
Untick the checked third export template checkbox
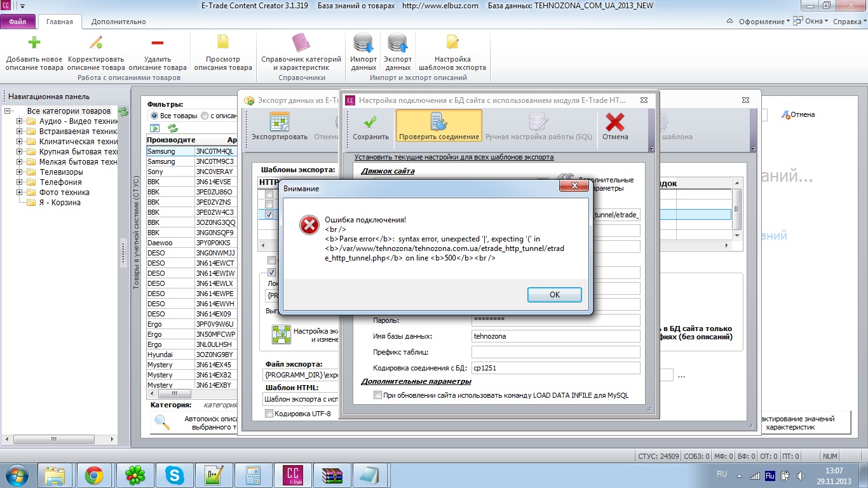point(269,214)
